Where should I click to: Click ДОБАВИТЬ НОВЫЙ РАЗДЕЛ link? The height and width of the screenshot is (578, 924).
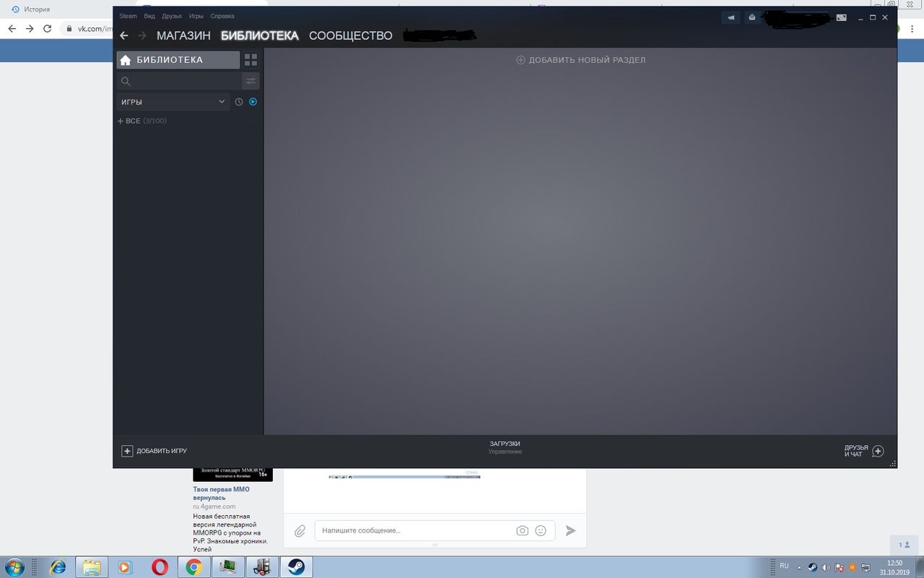tap(581, 60)
